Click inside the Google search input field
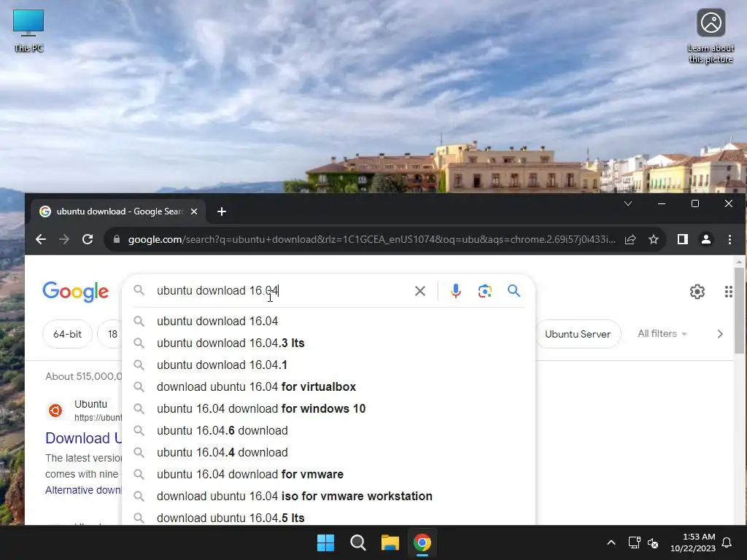The width and height of the screenshot is (747, 560). click(281, 290)
